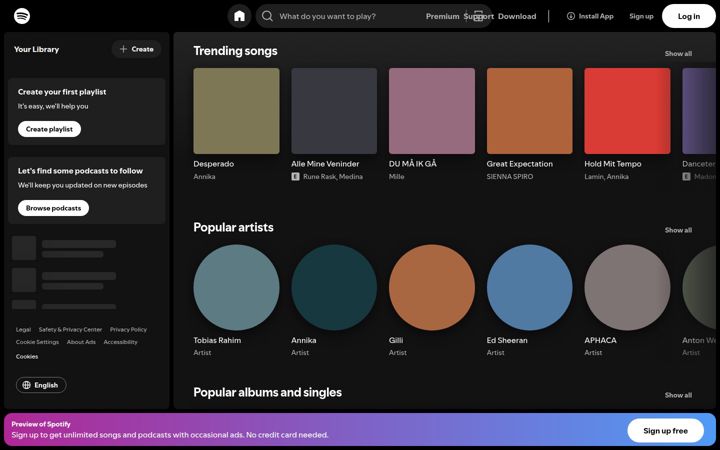Viewport: 720px width, 450px height.
Task: Open the Browse icon in search bar
Action: click(478, 16)
